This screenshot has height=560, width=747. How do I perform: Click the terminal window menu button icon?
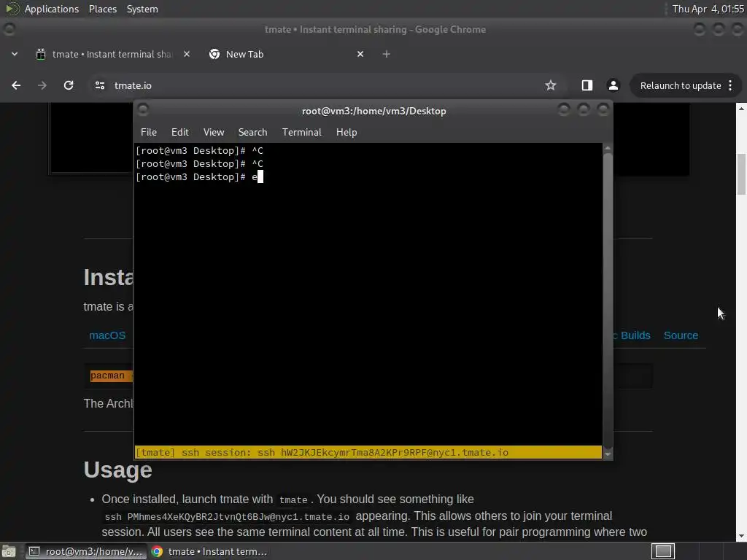[143, 110]
